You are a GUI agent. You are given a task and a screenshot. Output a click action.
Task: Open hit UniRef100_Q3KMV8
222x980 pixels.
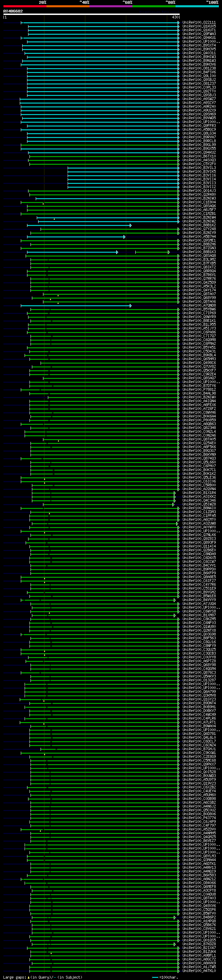[199, 695]
